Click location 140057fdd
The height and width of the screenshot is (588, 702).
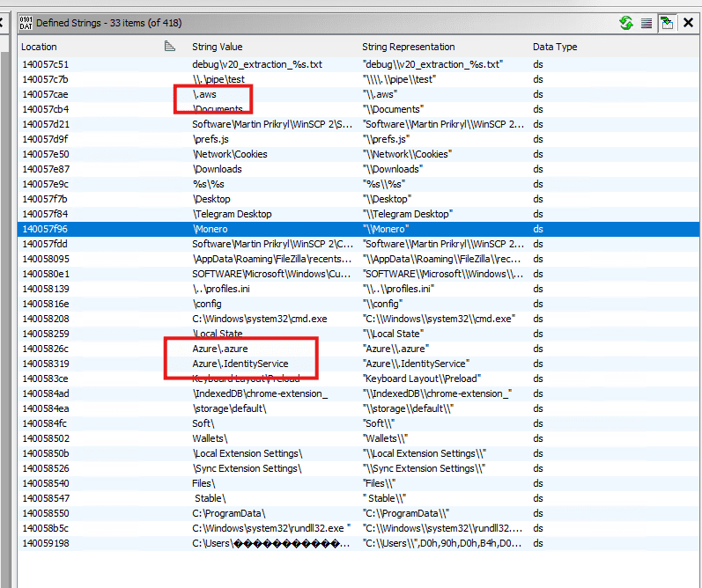pyautogui.click(x=45, y=244)
